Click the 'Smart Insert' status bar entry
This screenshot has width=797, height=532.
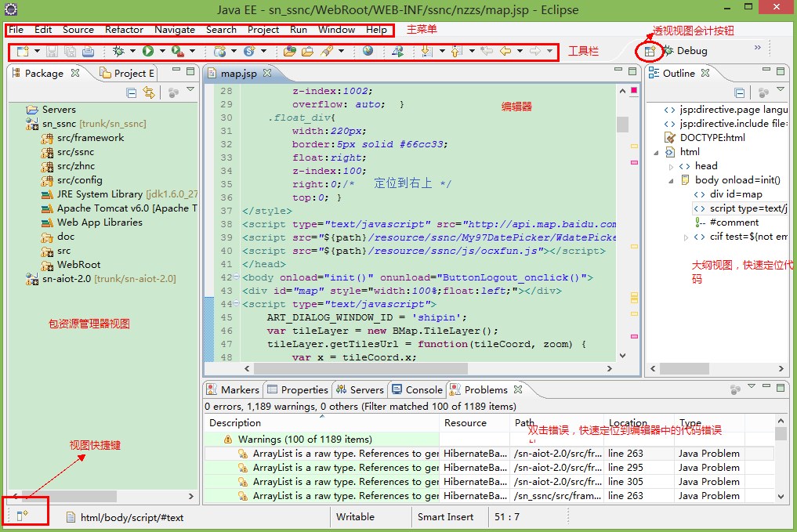point(445,517)
